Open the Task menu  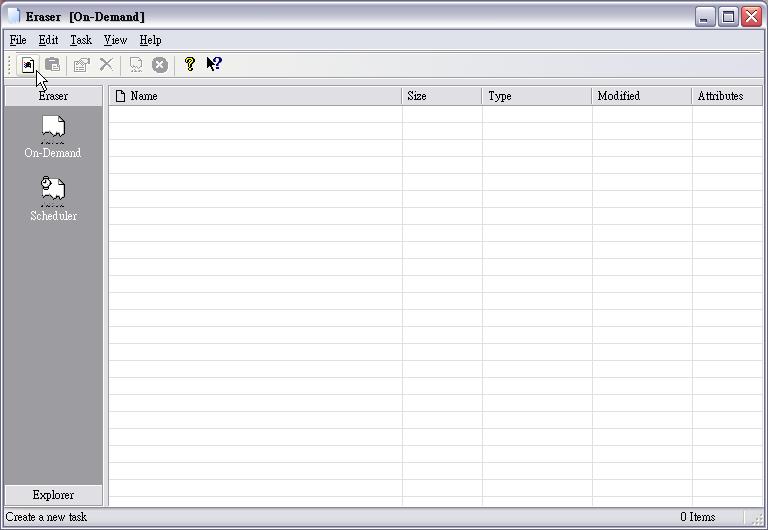coord(81,40)
